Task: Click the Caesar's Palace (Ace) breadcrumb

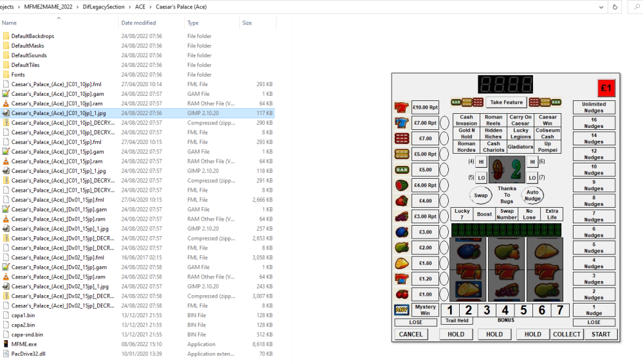Action: tap(181, 7)
